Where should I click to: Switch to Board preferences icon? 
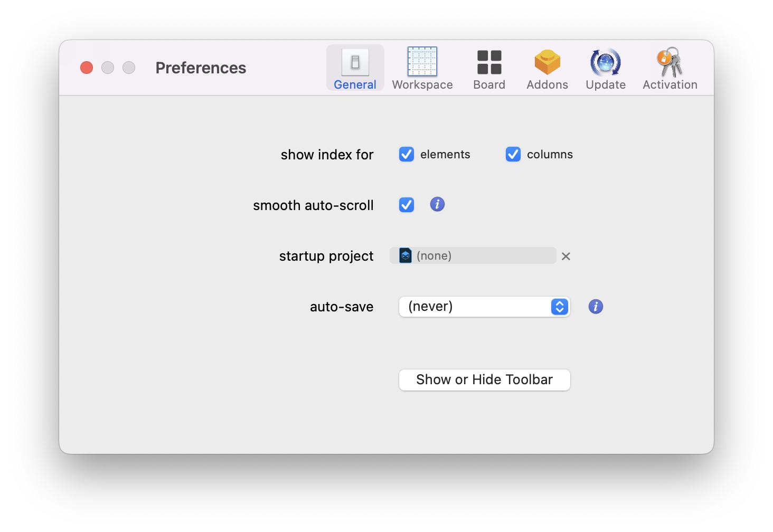(x=489, y=62)
